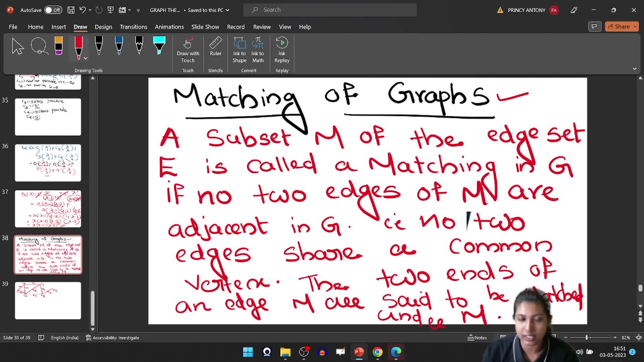Expand red pen options dropdown arrow

[x=86, y=58]
